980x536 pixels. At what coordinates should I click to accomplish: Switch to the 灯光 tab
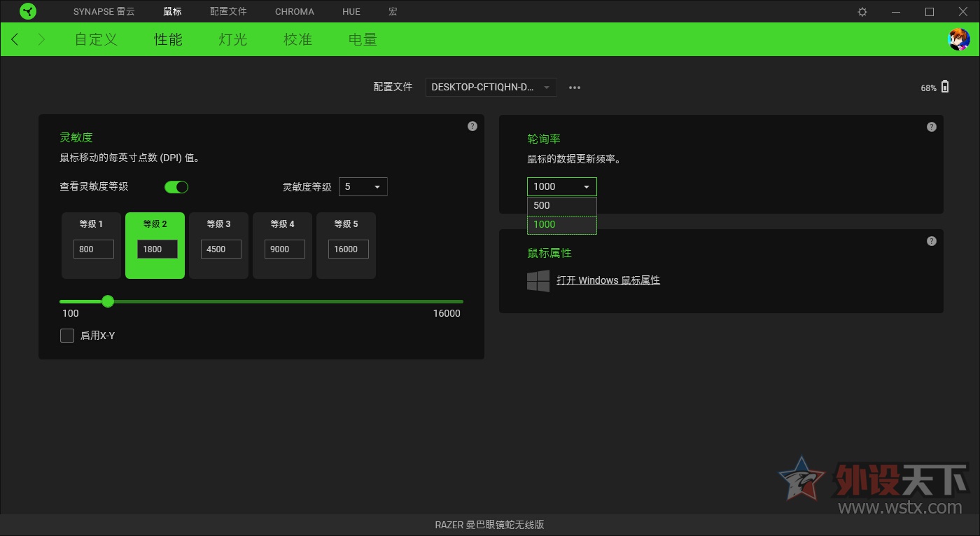[232, 39]
